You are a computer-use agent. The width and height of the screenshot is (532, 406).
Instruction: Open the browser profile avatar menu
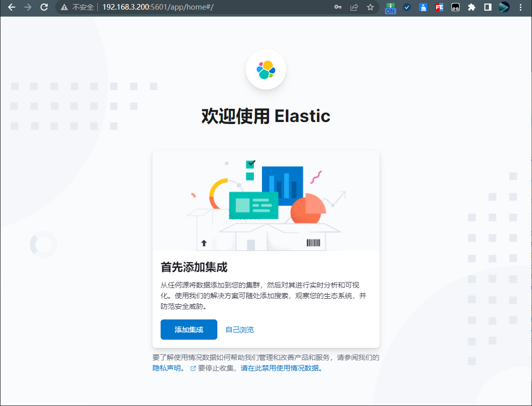point(504,8)
